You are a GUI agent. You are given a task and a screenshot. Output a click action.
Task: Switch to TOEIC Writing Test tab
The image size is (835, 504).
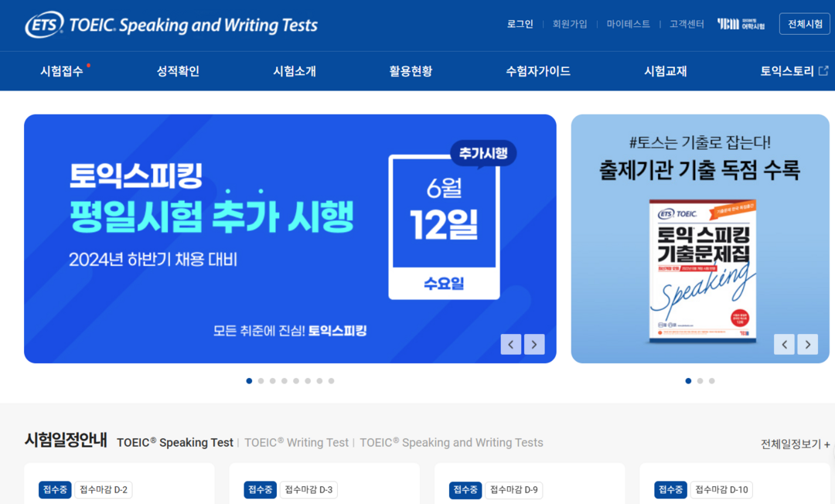[296, 443]
